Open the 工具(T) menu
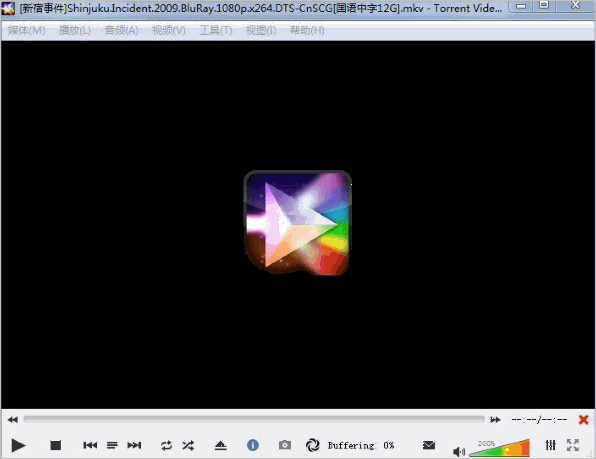The width and height of the screenshot is (596, 459). coord(216,30)
